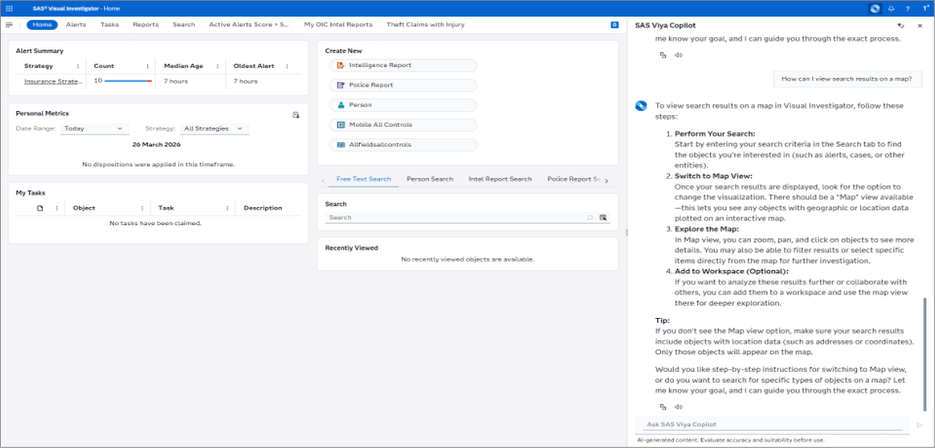
Task: Read aloud the previous Copilot reply above
Action: click(678, 55)
